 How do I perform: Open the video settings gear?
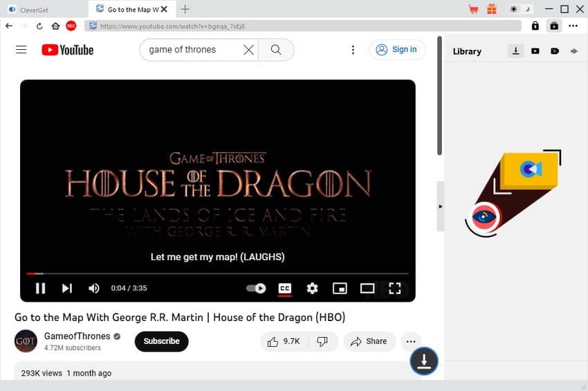(x=312, y=288)
